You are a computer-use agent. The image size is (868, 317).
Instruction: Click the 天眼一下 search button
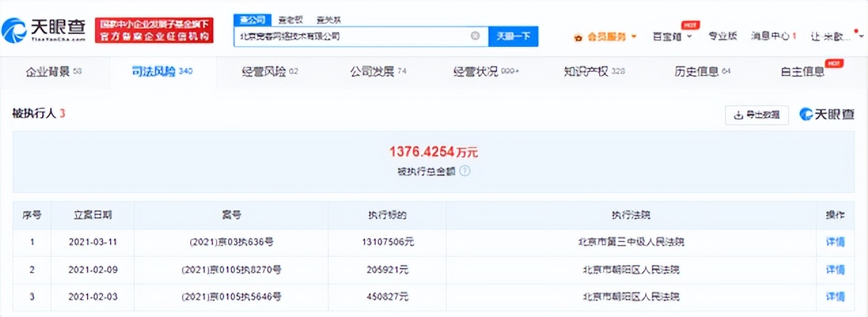click(513, 36)
